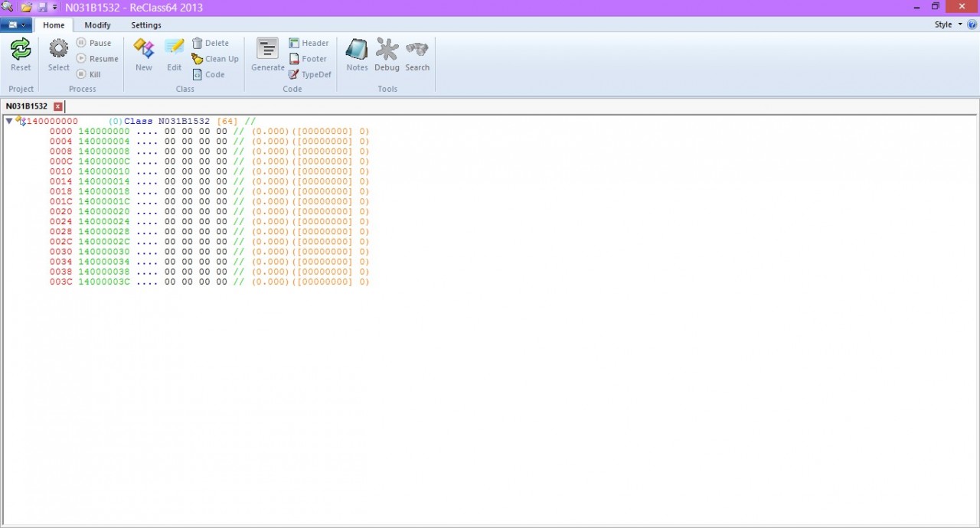
Task: Click the class node icon beside 140000000
Action: pos(21,121)
